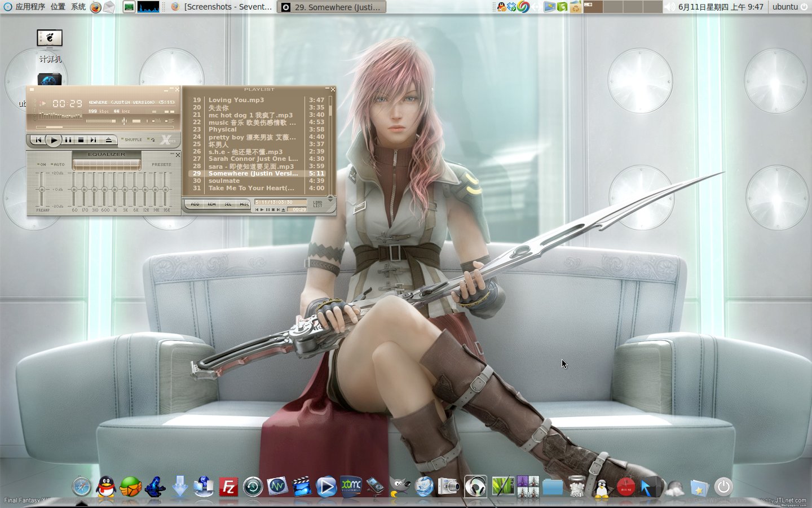Open GIMP from the dock
812x508 pixels.
tap(399, 487)
